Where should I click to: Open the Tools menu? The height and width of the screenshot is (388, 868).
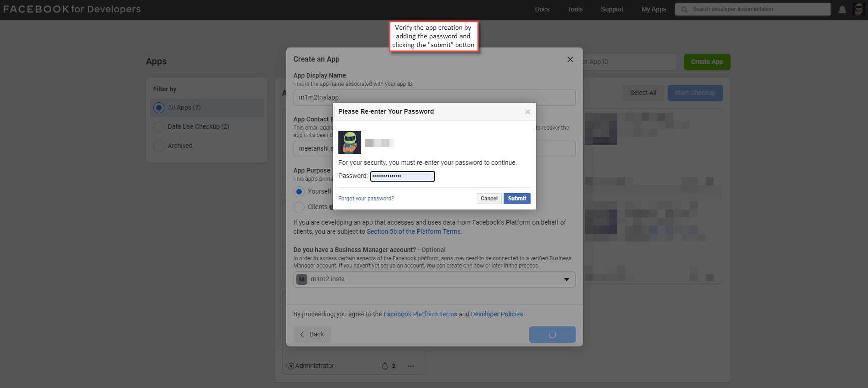pos(575,10)
